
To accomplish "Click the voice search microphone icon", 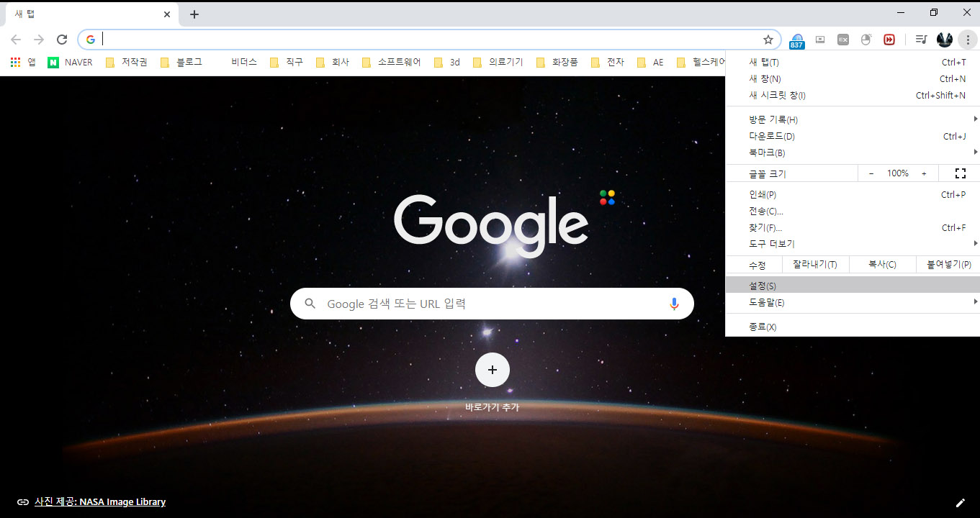I will pyautogui.click(x=674, y=304).
